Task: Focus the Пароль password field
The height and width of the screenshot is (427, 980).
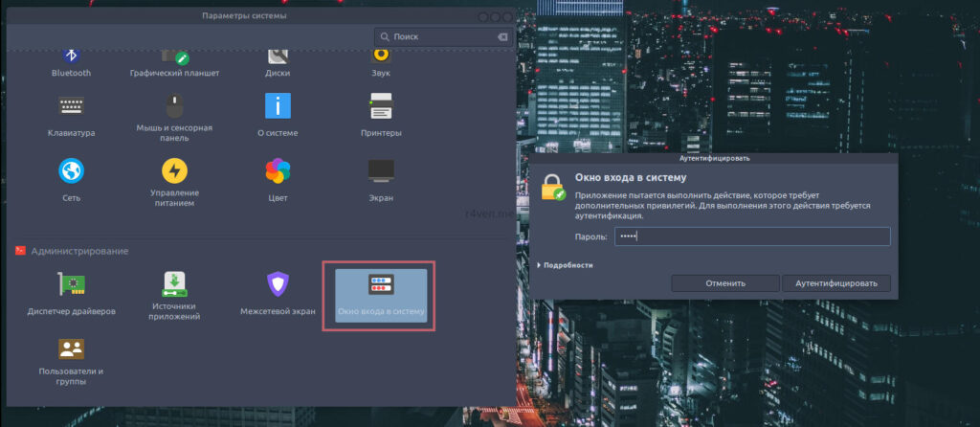Action: coord(750,236)
